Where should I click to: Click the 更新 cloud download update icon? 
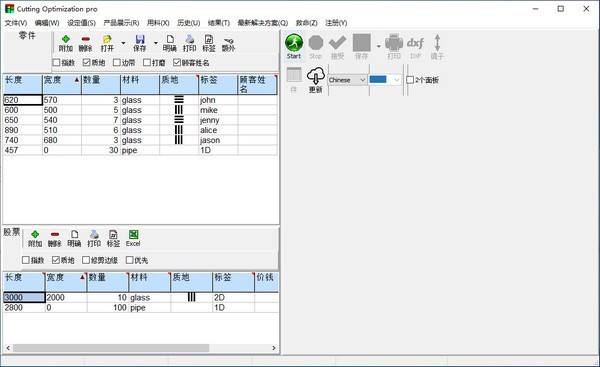pyautogui.click(x=316, y=75)
